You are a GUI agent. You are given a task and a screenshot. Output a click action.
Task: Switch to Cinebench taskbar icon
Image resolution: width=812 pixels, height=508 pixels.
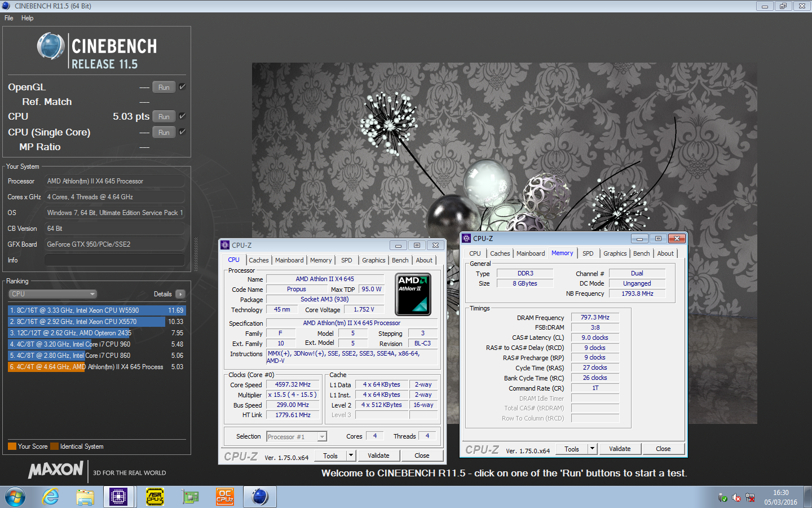[259, 497]
